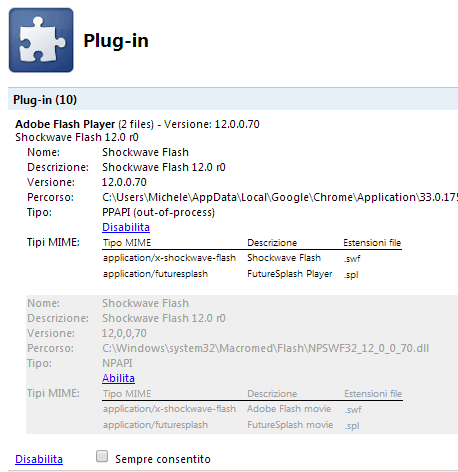This screenshot has height=472, width=458.
Task: Click the NPSWF32_12_0_0_70.dll path text
Action: click(x=266, y=348)
